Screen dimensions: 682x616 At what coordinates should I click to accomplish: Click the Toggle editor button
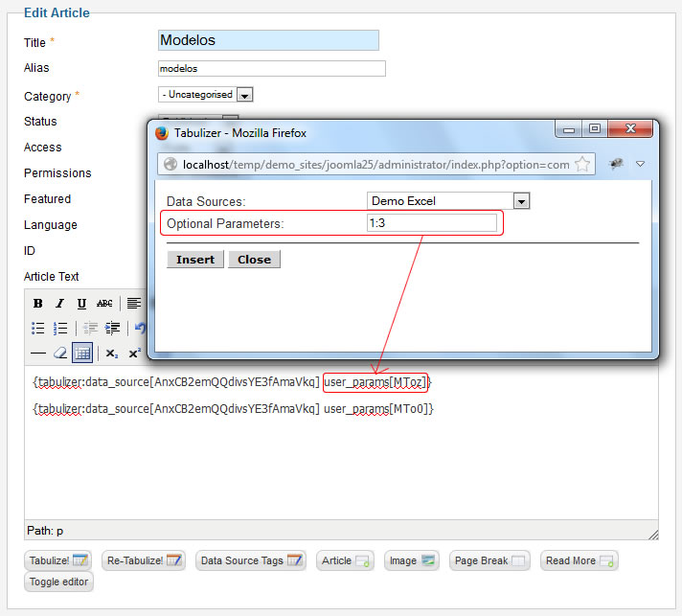(60, 582)
